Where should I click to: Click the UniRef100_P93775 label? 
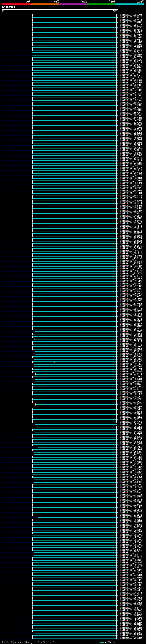coord(131,233)
